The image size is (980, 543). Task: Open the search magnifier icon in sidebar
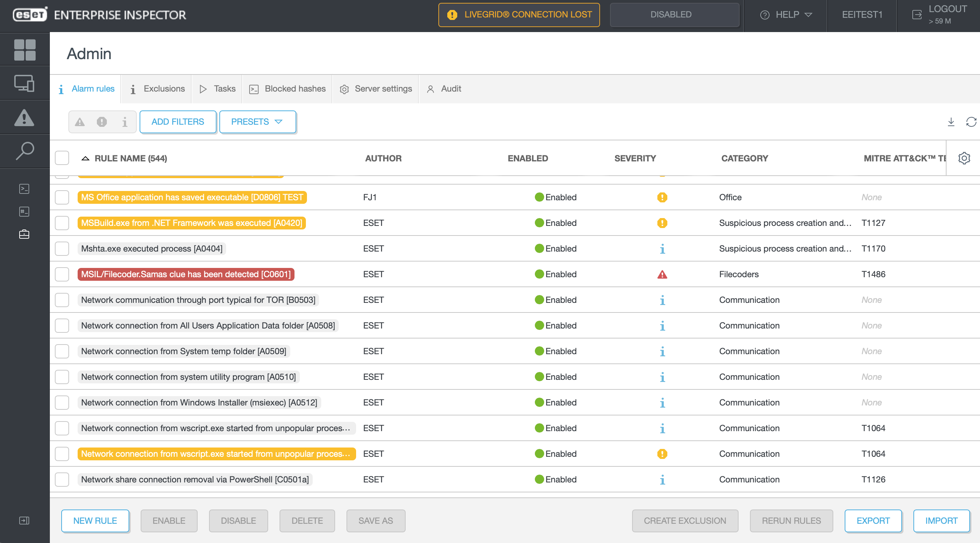(25, 151)
